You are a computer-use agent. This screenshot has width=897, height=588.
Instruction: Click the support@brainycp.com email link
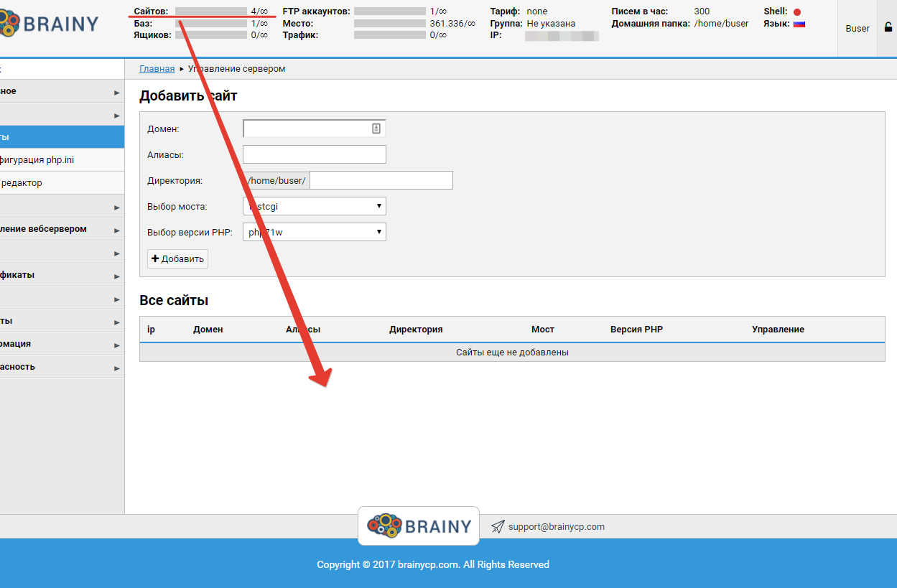point(556,527)
